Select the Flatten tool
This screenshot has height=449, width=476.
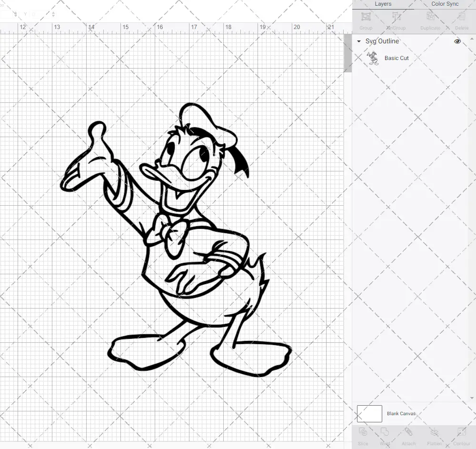pyautogui.click(x=434, y=436)
